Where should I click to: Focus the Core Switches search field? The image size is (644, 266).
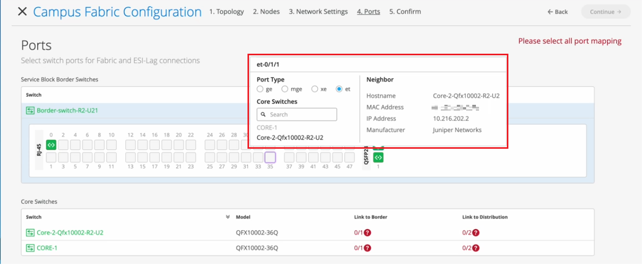point(302,115)
